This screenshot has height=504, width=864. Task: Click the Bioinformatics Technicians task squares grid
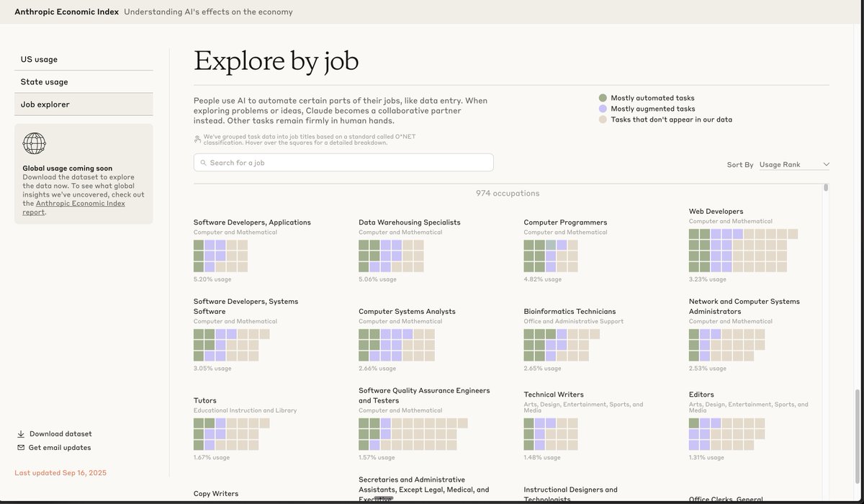coord(562,345)
